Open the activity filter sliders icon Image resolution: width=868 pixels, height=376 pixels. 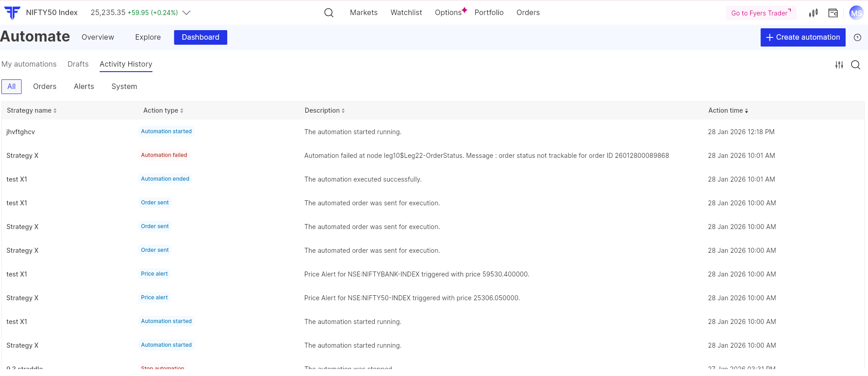click(839, 65)
